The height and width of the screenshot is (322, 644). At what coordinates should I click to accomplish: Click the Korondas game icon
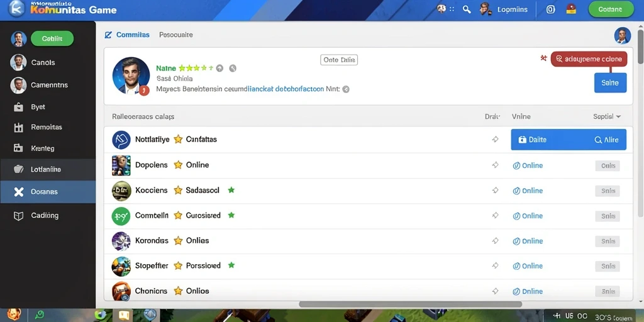121,241
